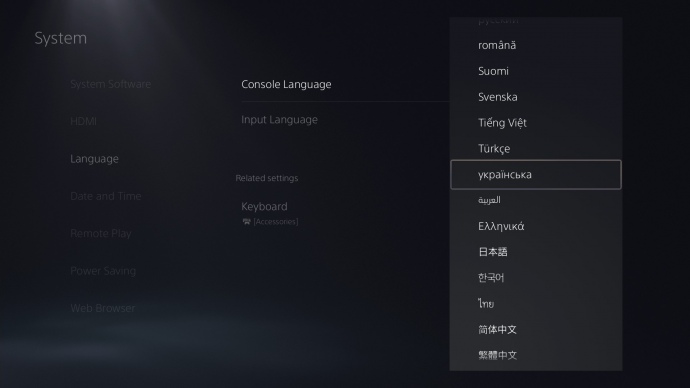This screenshot has height=388, width=690.
Task: Choose Arabic العربية from language list
Action: click(x=536, y=200)
